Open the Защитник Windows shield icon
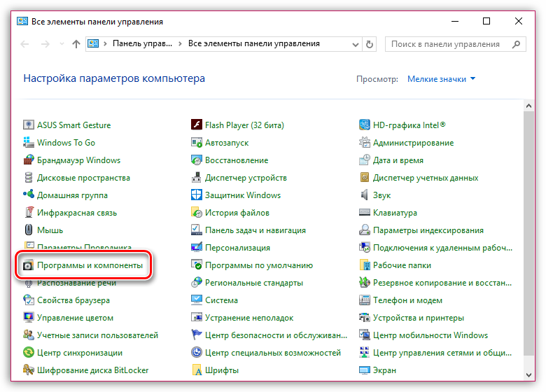 pos(197,195)
